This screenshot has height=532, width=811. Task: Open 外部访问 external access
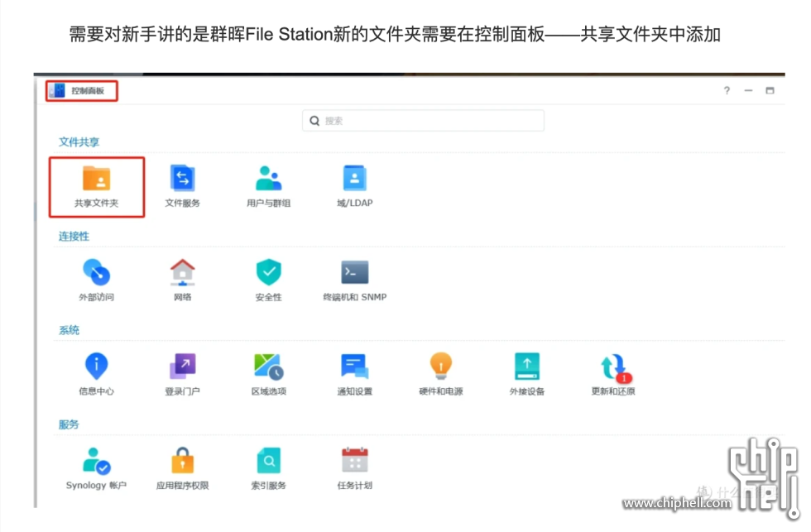96,272
